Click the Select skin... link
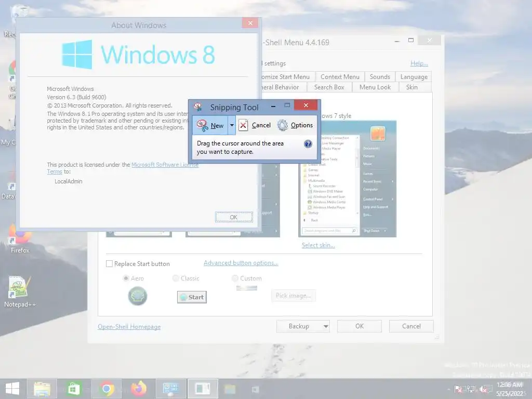 (318, 245)
